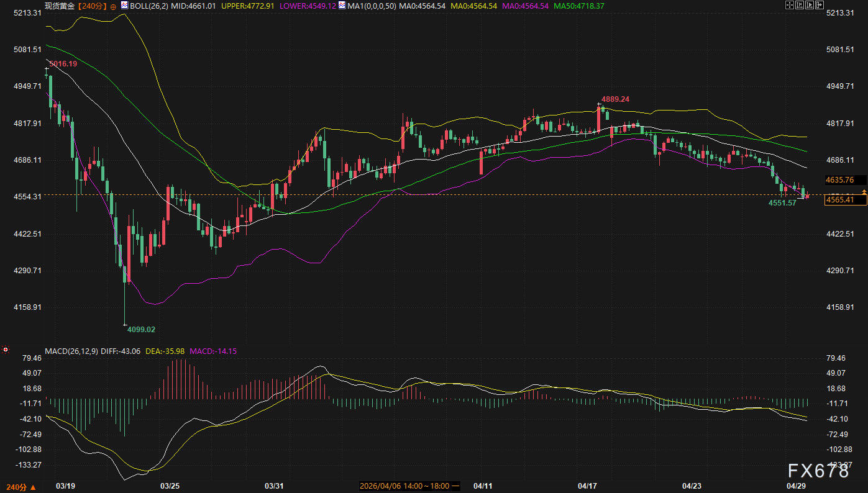Image resolution: width=868 pixels, height=493 pixels.
Task: Click the 4635.76 price label on right axis
Action: (x=839, y=180)
